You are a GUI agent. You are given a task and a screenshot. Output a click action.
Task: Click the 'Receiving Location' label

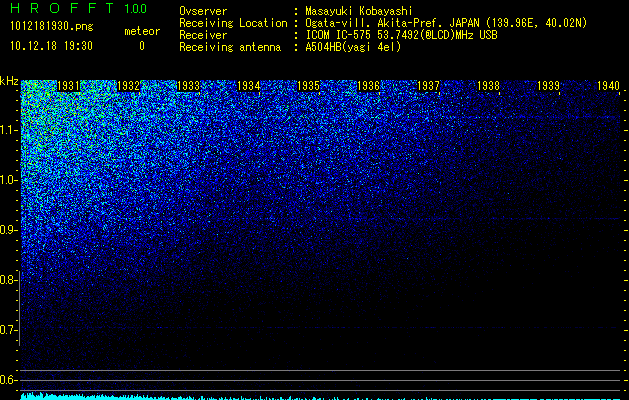click(233, 23)
